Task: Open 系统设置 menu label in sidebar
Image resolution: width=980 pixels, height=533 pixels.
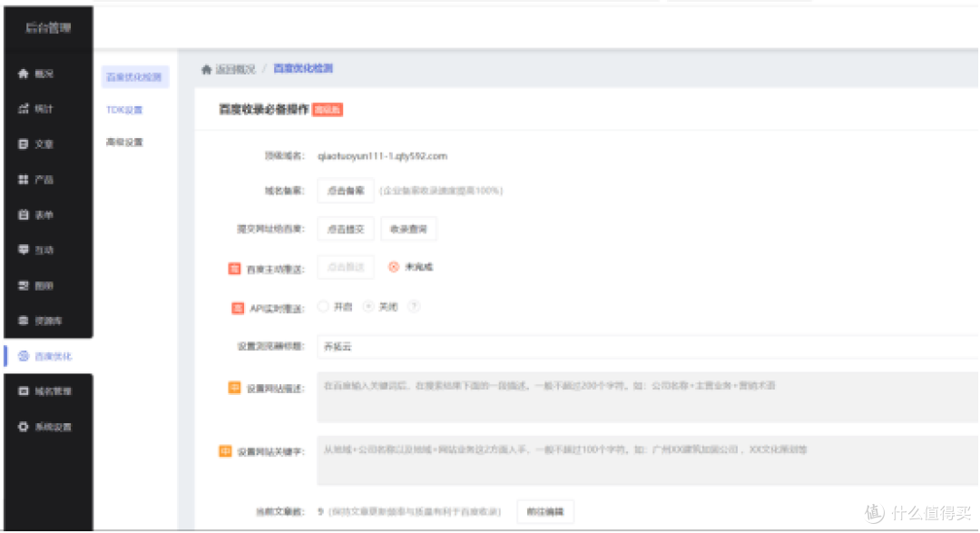Action: [x=54, y=427]
